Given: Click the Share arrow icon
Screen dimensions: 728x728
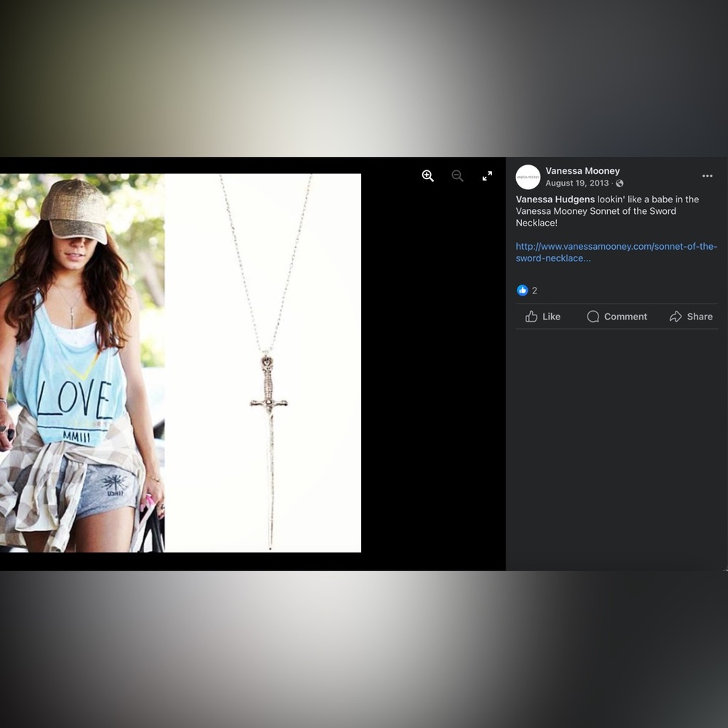Looking at the screenshot, I should (676, 317).
